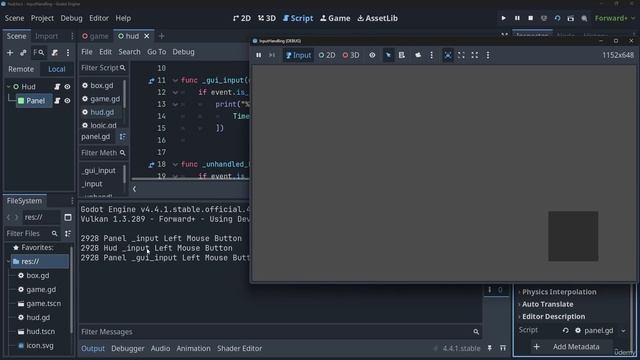Toggle the scripts panel with left arrow
The image size is (640, 360).
134,189
